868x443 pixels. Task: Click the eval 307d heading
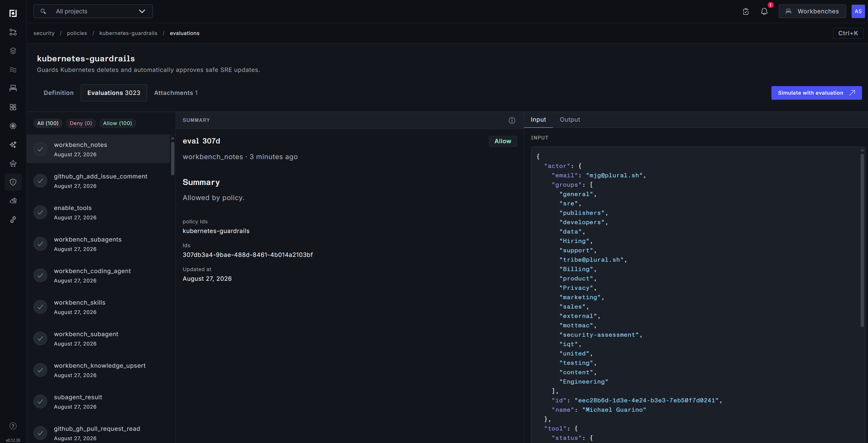[x=201, y=141]
